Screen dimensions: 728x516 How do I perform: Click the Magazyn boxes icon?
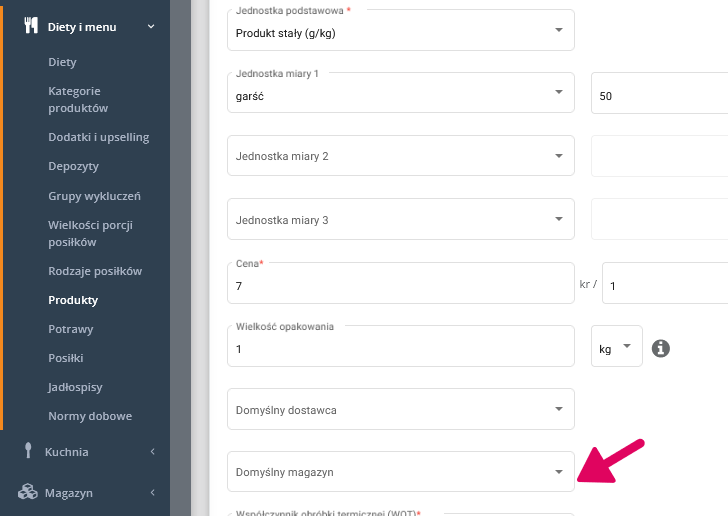(28, 492)
